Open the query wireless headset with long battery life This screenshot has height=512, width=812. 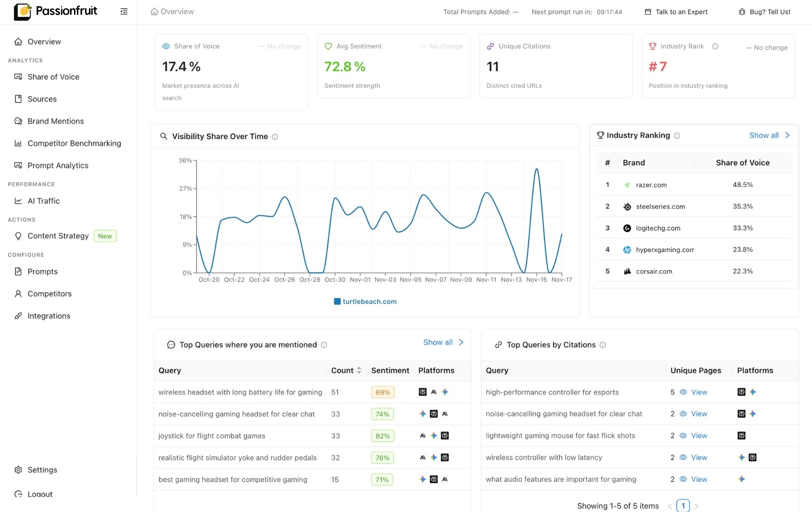240,392
